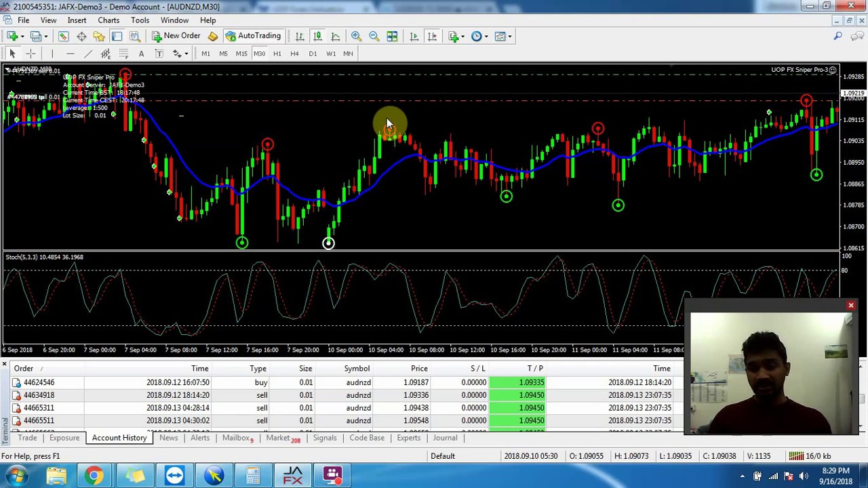Select order 44665311 row
Screen dimensions: 868x488
342,408
